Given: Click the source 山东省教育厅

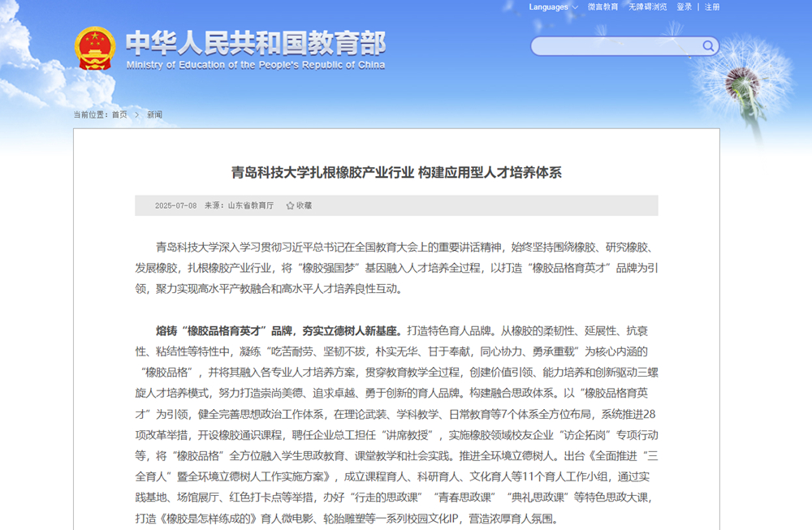Looking at the screenshot, I should 250,206.
